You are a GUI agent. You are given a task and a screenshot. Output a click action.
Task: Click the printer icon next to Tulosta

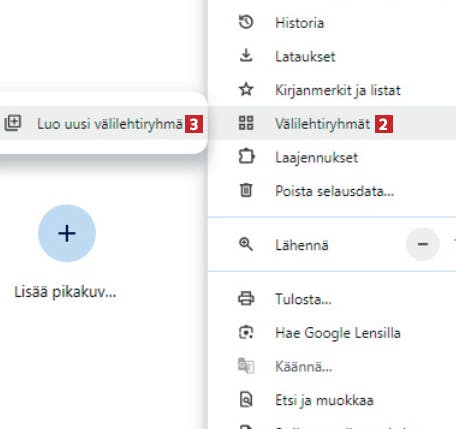pyautogui.click(x=246, y=298)
